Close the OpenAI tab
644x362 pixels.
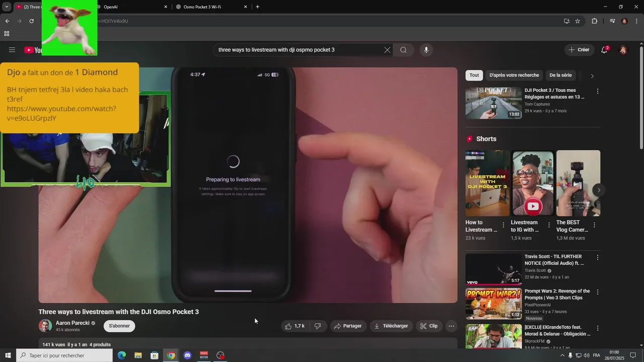coord(166,7)
